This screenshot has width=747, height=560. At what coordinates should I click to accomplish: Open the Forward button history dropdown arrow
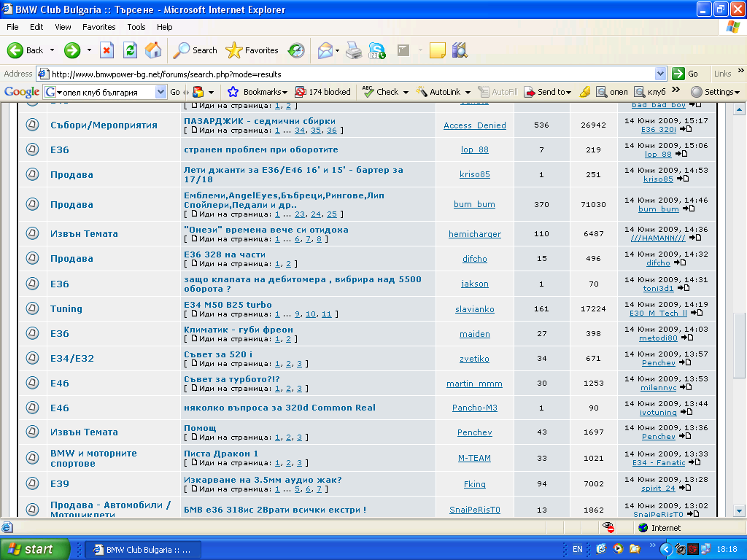coord(89,50)
